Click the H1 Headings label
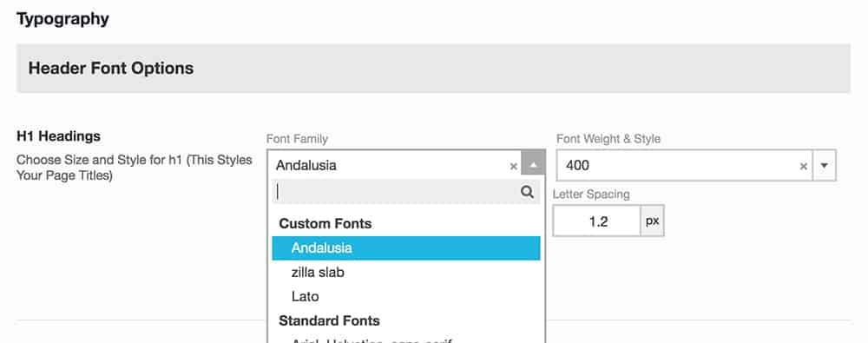The height and width of the screenshot is (343, 868). pos(59,136)
